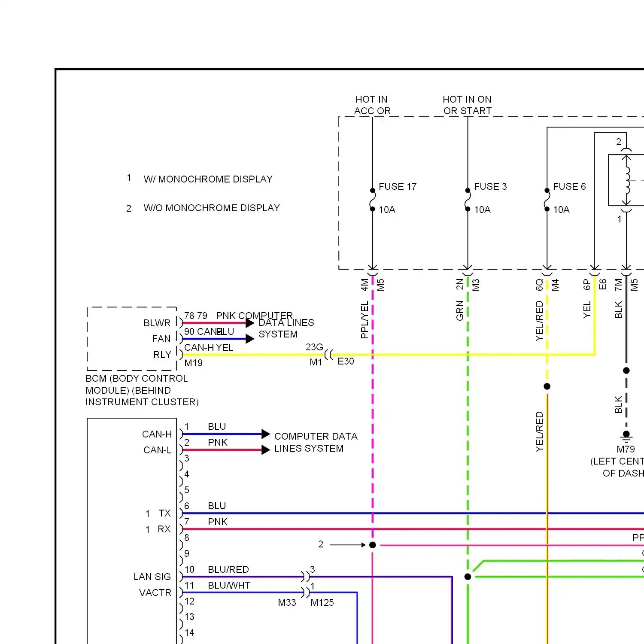Click the 'VACTR' terminal label
Viewport: 644px width, 644px height.
click(155, 592)
